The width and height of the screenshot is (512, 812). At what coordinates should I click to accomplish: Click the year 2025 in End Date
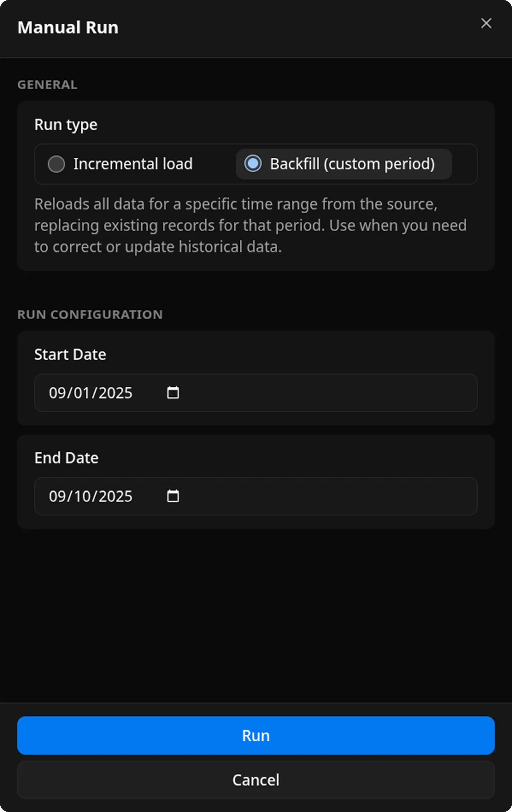115,497
